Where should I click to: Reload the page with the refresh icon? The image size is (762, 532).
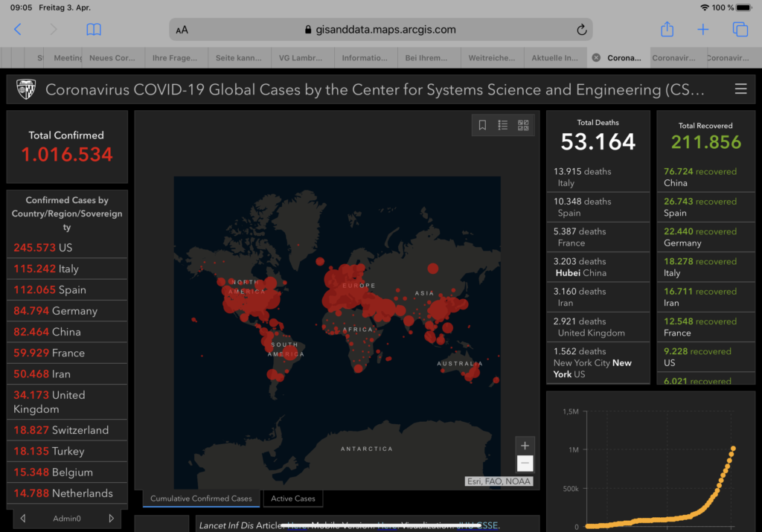tap(581, 30)
